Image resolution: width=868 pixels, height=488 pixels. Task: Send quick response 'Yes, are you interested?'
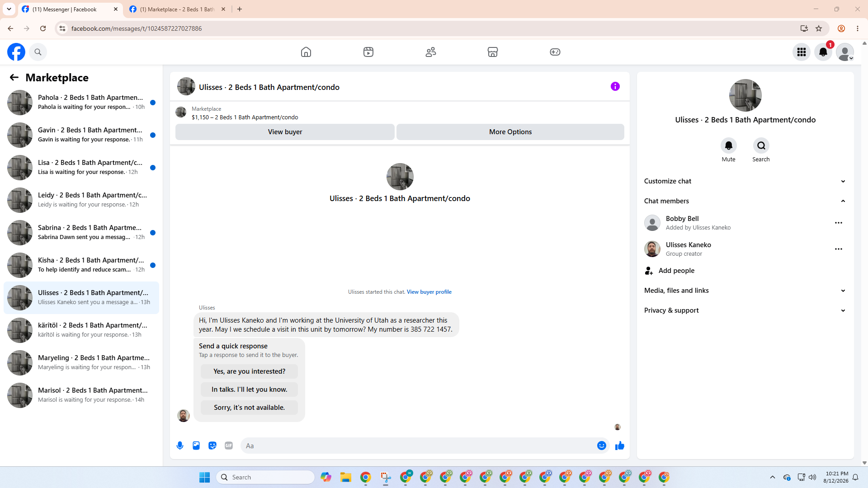pos(250,371)
